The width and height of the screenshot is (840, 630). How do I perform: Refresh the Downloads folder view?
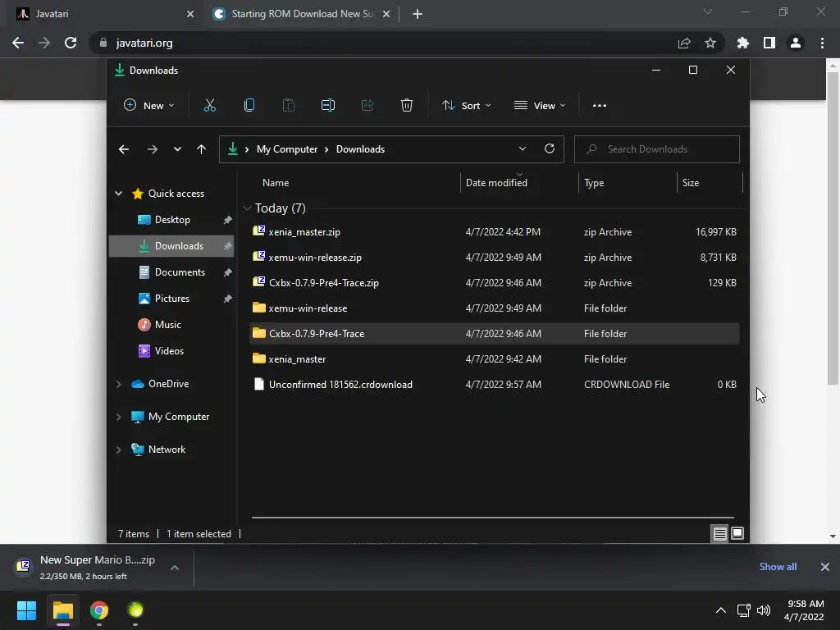tap(550, 149)
